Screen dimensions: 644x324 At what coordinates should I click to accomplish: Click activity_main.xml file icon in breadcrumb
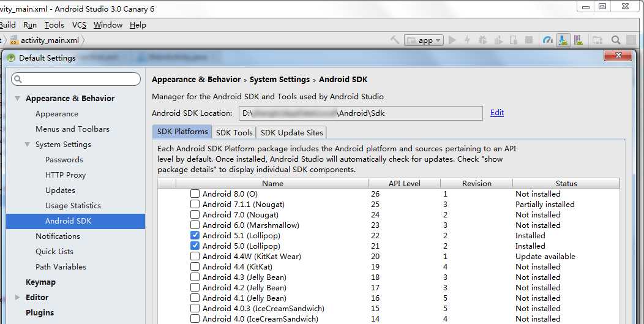tap(14, 40)
